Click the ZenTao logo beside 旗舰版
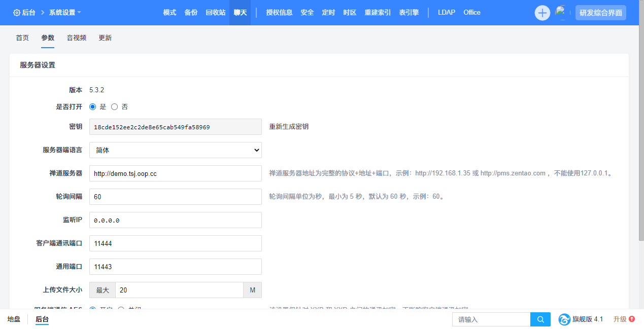Image resolution: width=644 pixels, height=329 pixels. [564, 319]
